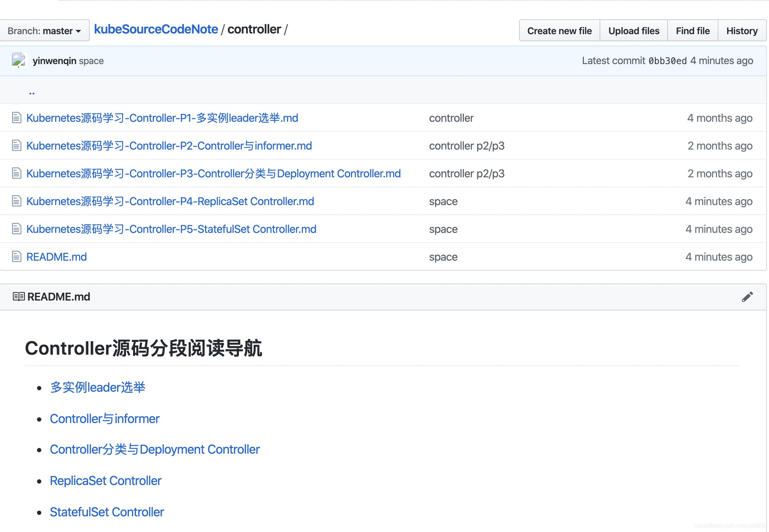The image size is (769, 532).
Task: Open the Branch: master dropdown
Action: coord(44,31)
